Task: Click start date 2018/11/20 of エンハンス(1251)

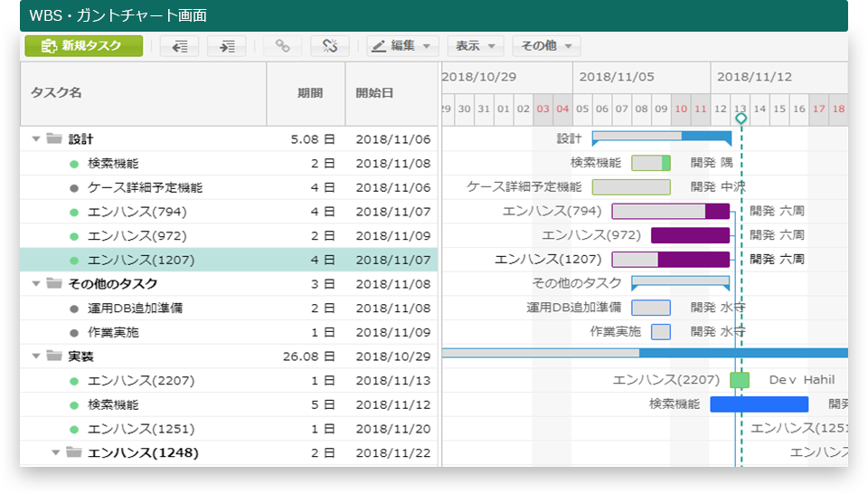Action: click(393, 429)
